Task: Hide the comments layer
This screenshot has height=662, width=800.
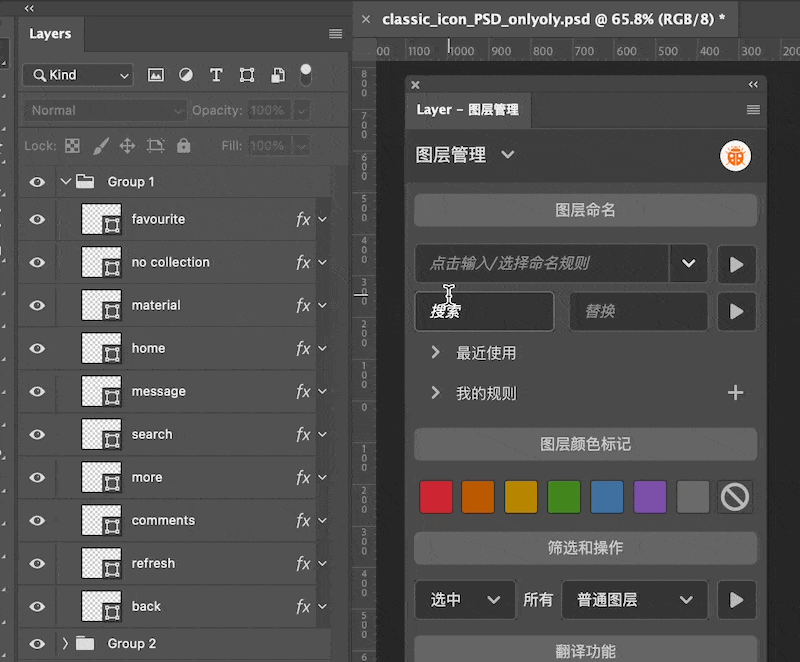Action: [x=37, y=520]
